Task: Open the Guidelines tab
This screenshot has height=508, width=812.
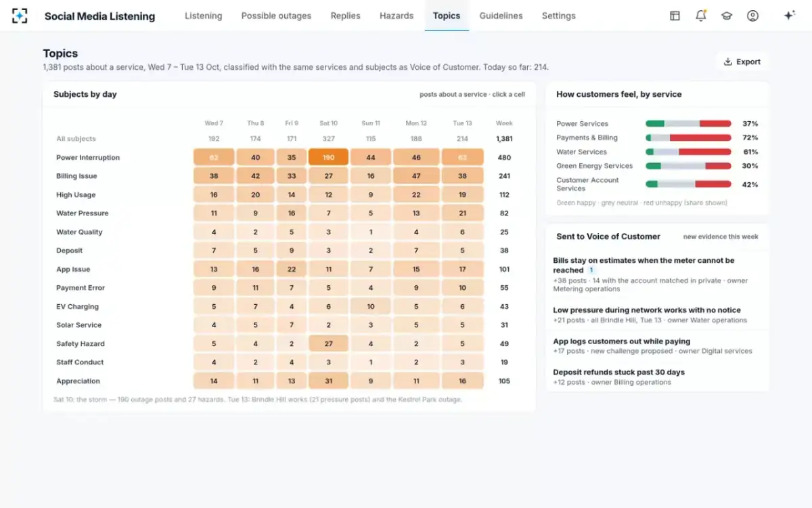Action: pyautogui.click(x=501, y=16)
